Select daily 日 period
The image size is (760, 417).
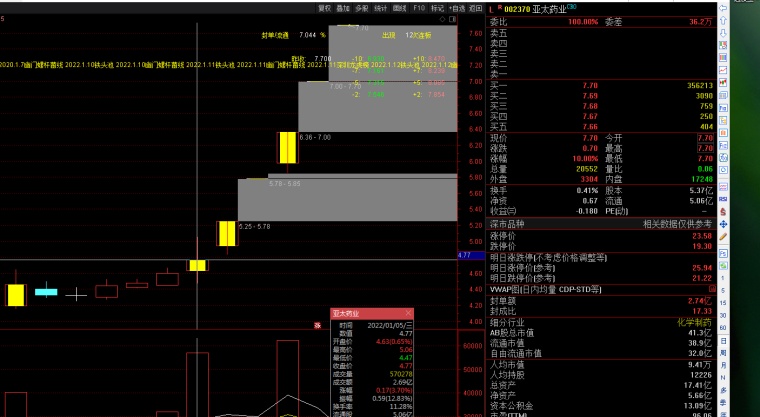[x=723, y=341]
